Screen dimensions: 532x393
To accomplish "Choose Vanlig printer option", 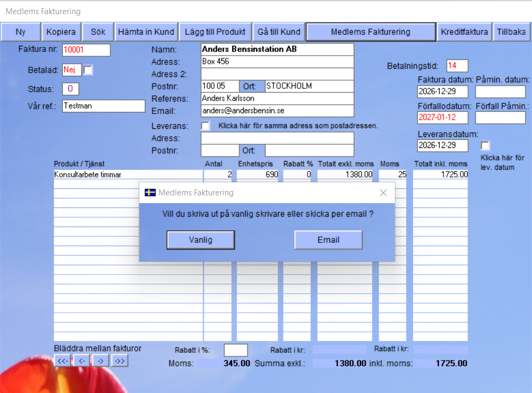I will click(x=200, y=240).
